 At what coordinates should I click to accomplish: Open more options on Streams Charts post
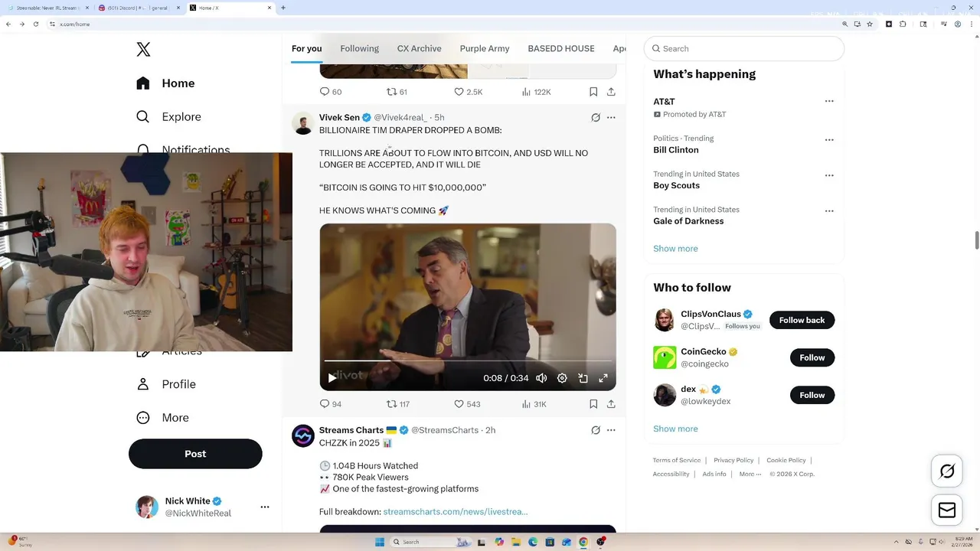611,430
